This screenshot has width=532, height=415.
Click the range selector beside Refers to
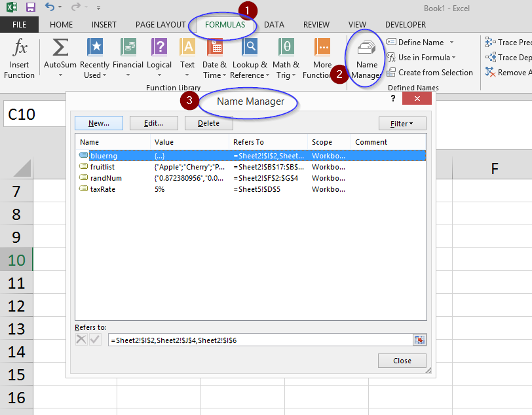(419, 339)
